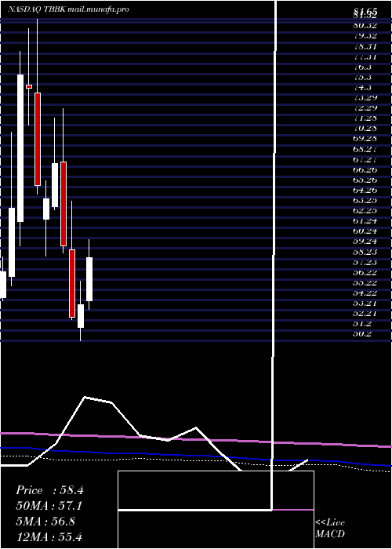Click the 55.22 price axis label
Screen dimensions: 392x549
[x=365, y=282]
